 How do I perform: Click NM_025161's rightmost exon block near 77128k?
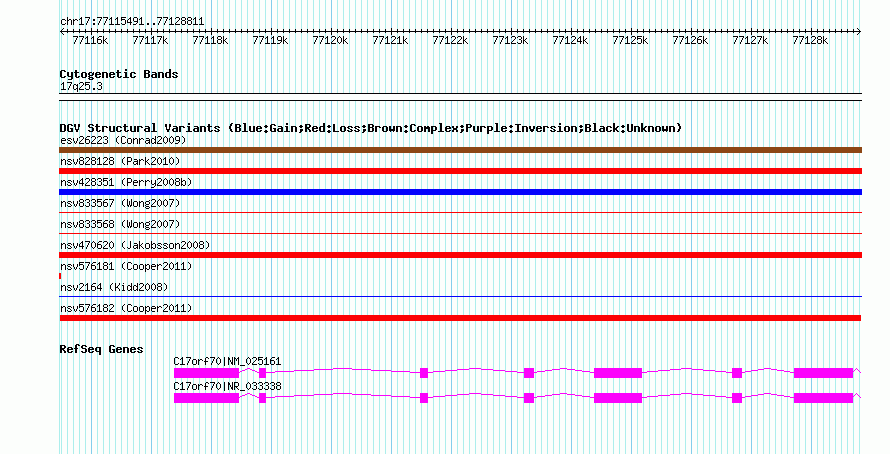click(x=823, y=373)
